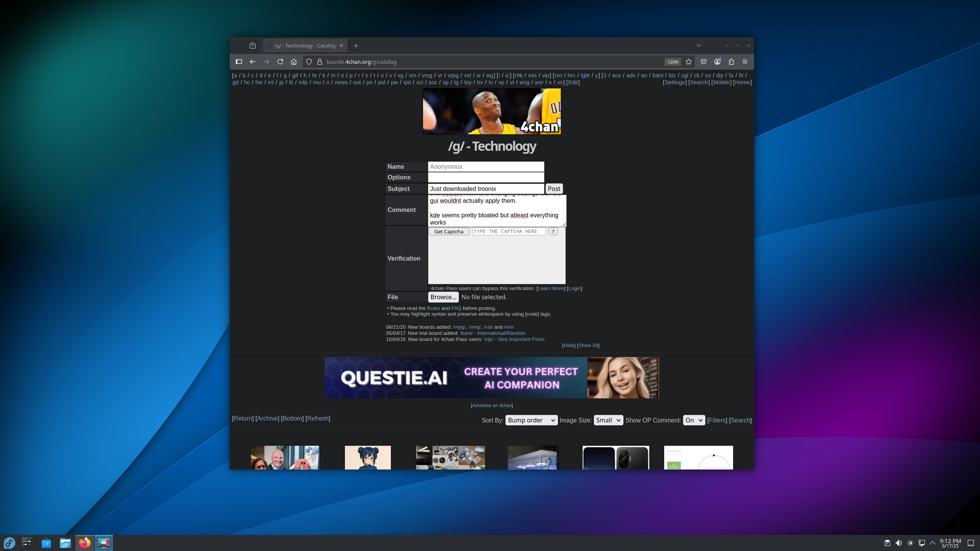
Task: Open the /vg/ board link
Action: point(400,75)
